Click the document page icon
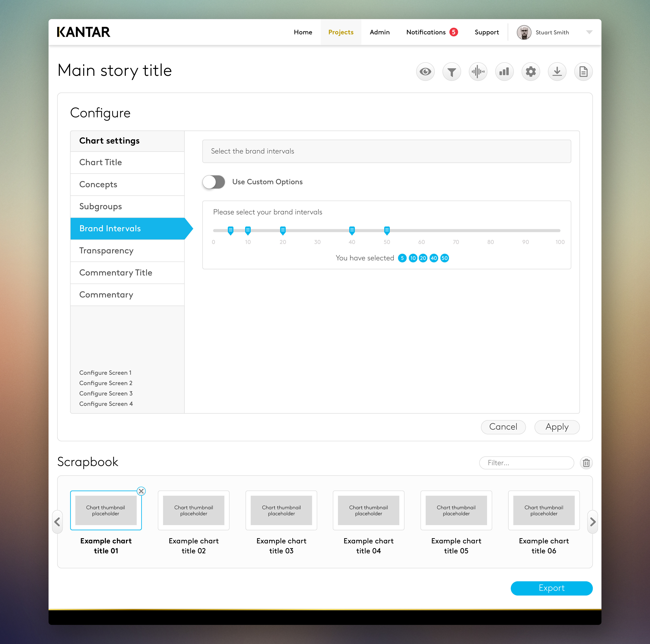Image resolution: width=650 pixels, height=644 pixels. click(583, 72)
